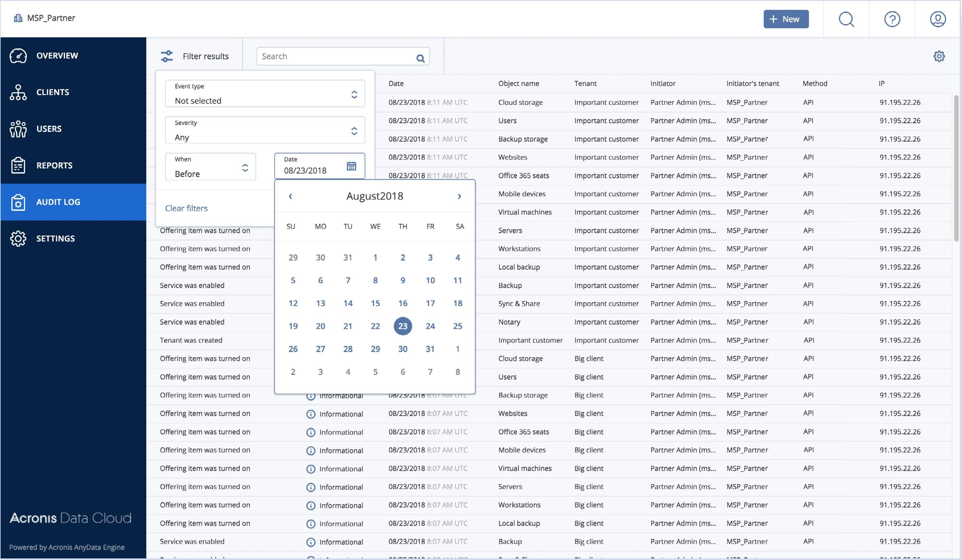The image size is (962, 560).
Task: Open Settings gear in sidebar
Action: [x=18, y=239]
